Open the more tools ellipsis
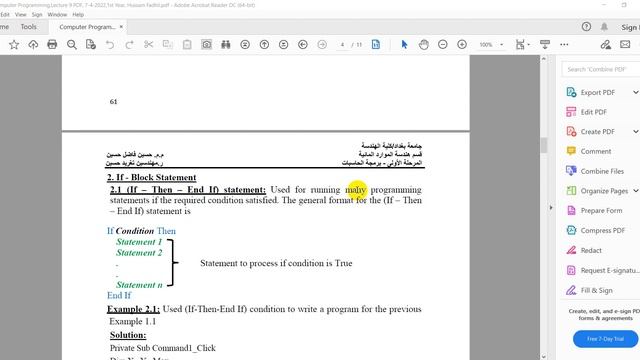The height and width of the screenshot is (360, 640). point(564,44)
